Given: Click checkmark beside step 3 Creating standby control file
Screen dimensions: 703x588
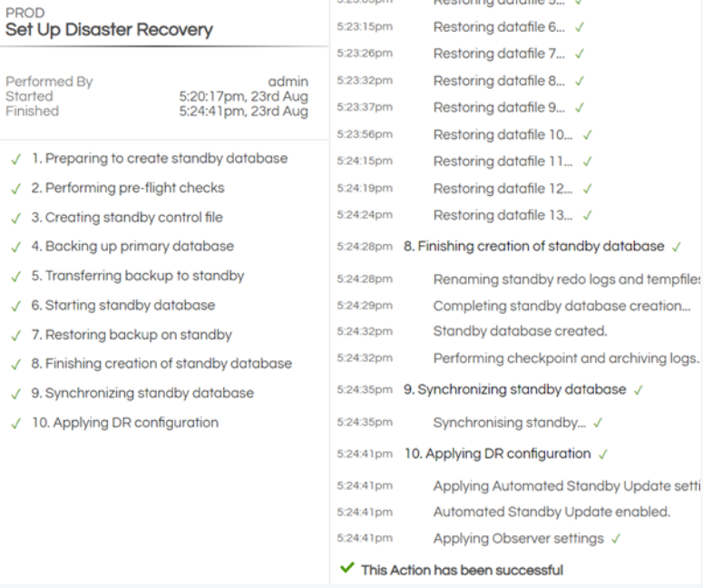Looking at the screenshot, I should coord(16,218).
